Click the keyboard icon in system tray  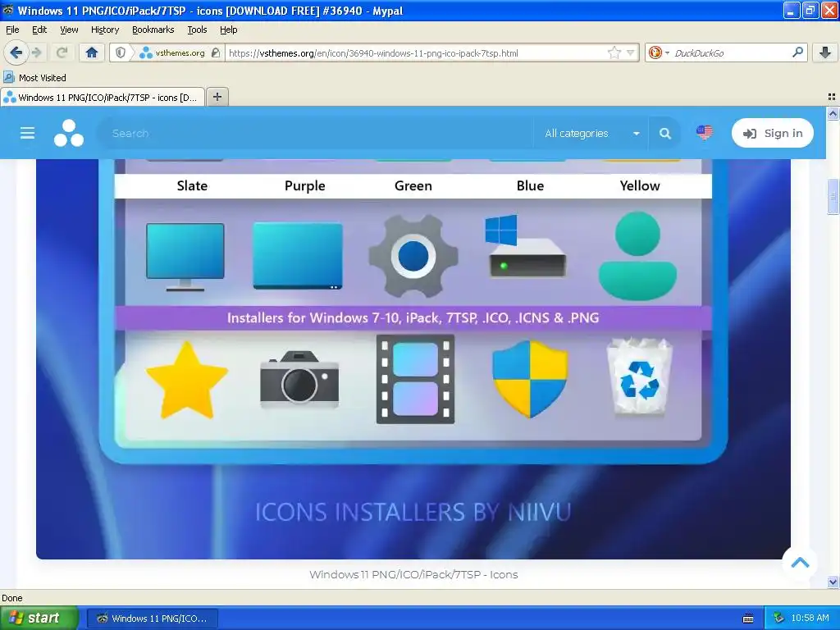click(x=748, y=619)
